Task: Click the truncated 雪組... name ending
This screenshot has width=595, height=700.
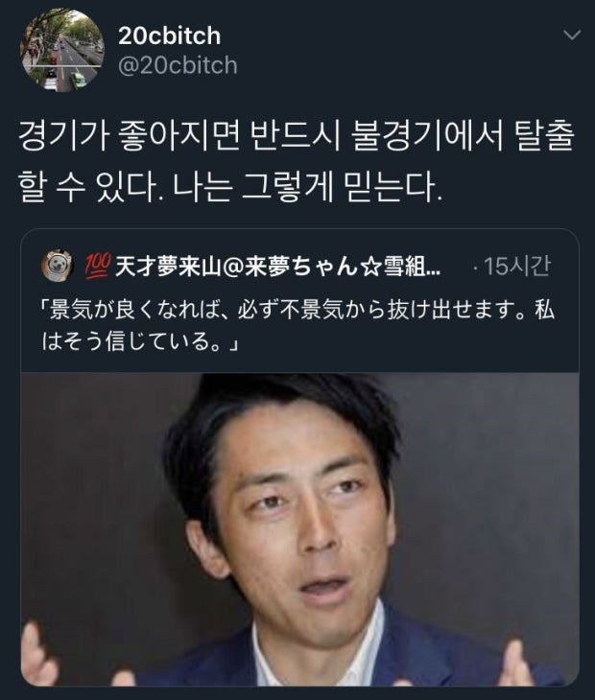Action: coord(412,267)
